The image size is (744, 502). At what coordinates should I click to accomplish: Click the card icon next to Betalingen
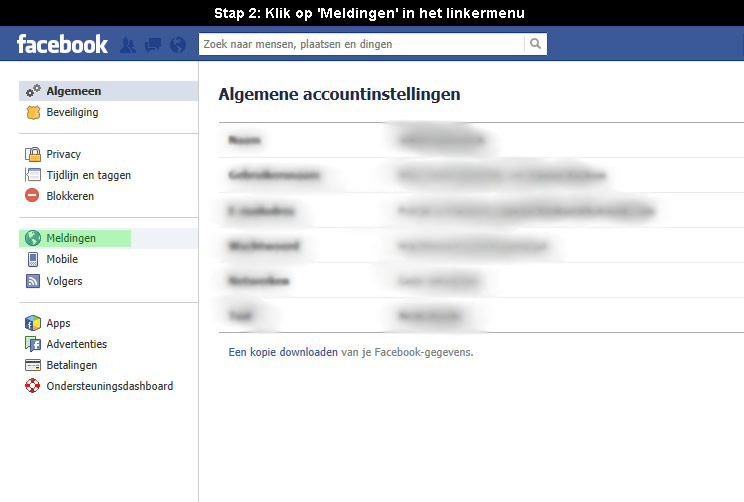(33, 365)
